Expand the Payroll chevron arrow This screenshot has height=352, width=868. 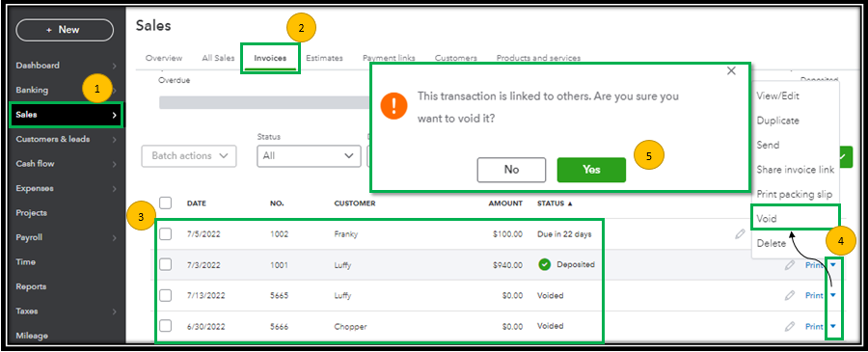(115, 238)
